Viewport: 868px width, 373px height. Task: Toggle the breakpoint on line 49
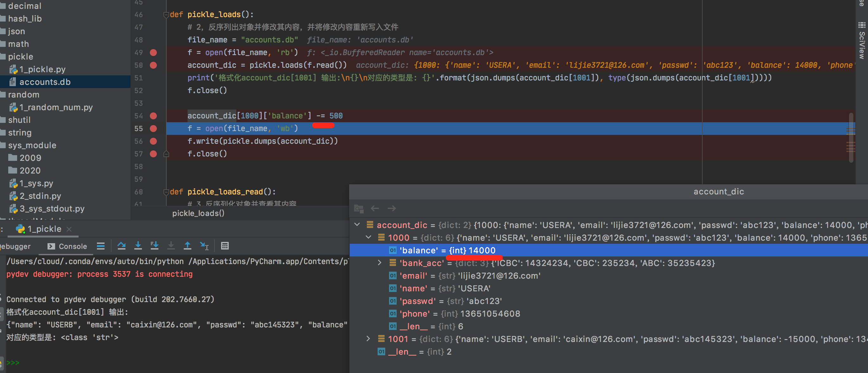tap(153, 53)
